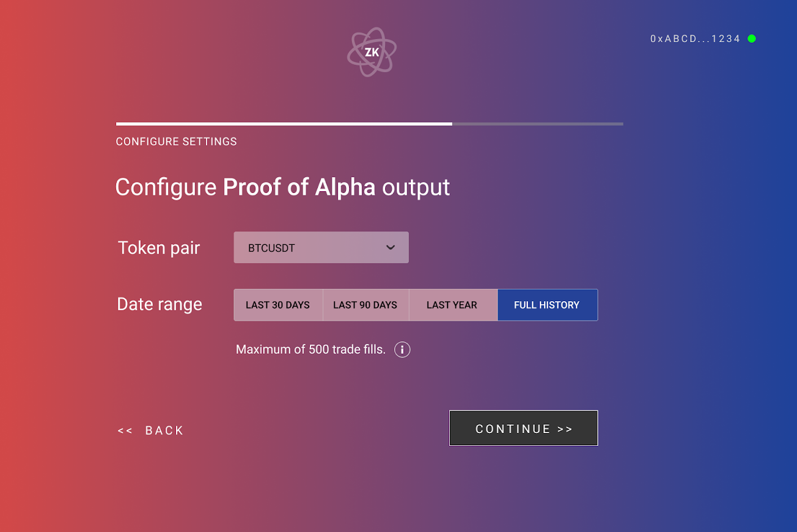Click the back arrows icon
Image resolution: width=797 pixels, height=532 pixels.
125,430
